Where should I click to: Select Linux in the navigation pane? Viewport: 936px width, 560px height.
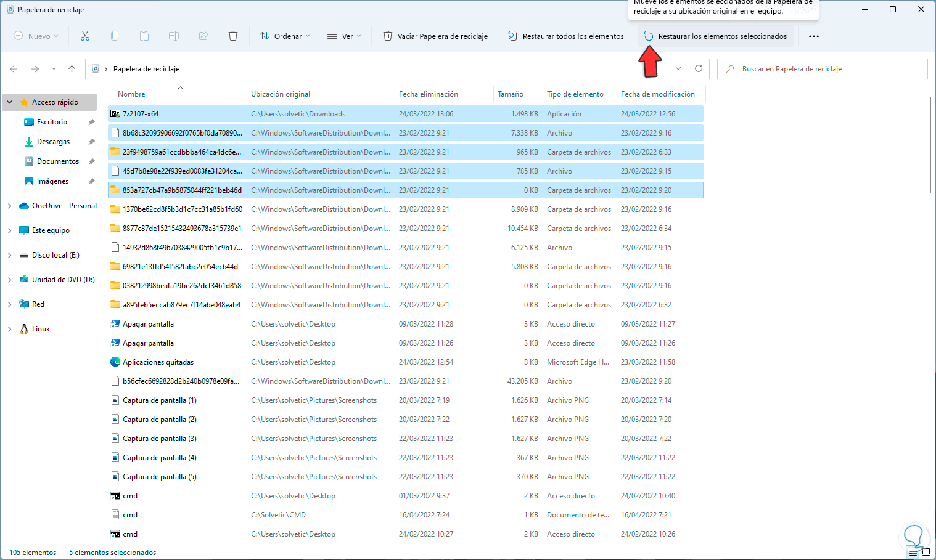pos(41,329)
